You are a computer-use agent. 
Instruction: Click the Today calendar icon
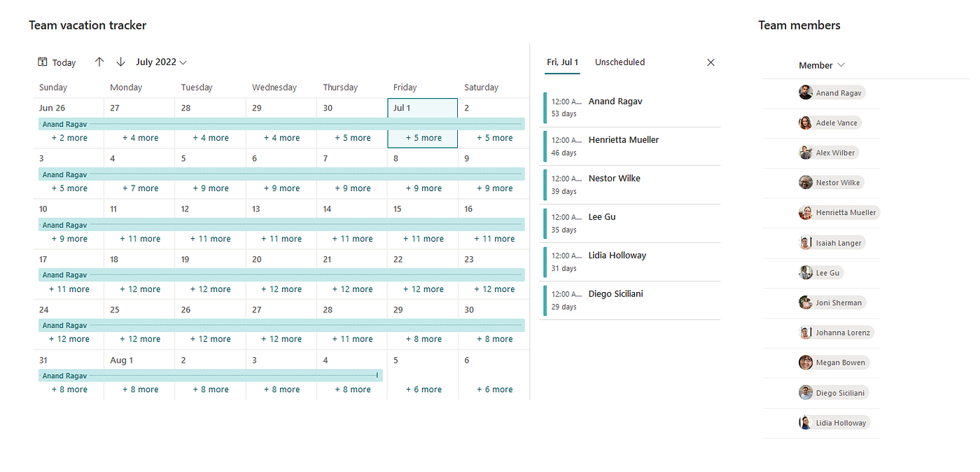43,62
